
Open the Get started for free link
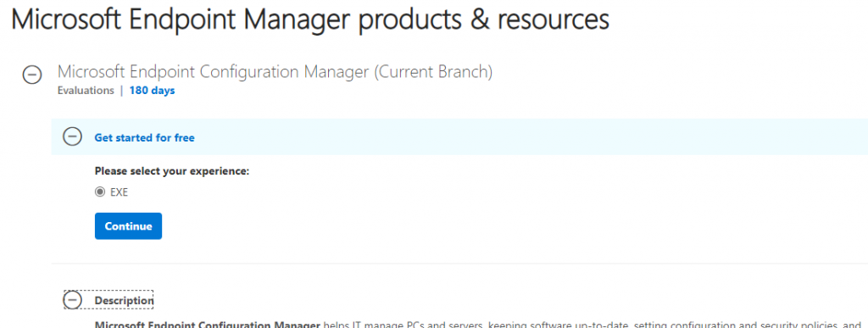pyautogui.click(x=144, y=138)
